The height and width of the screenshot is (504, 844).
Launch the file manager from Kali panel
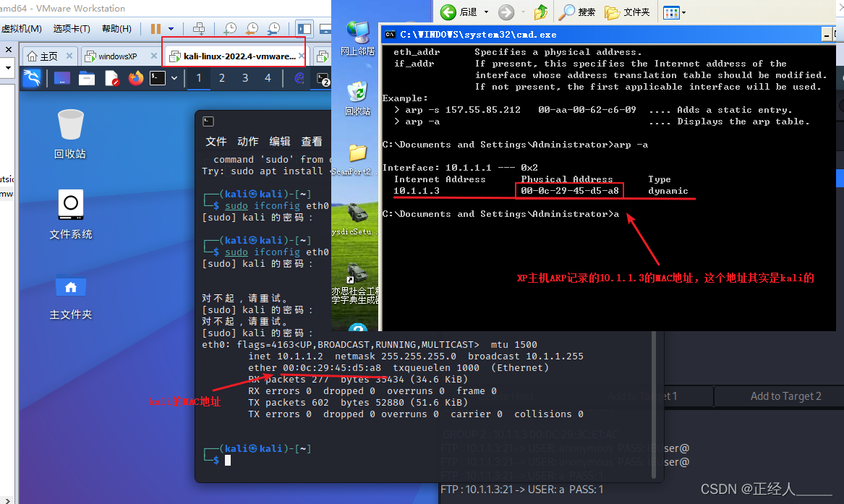pos(87,79)
